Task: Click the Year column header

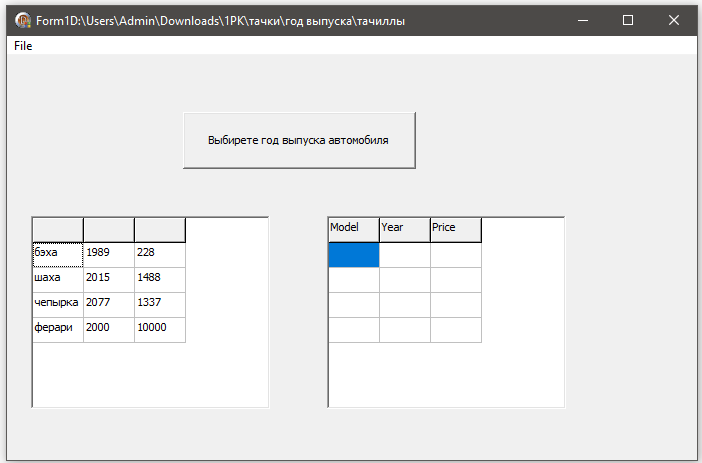Action: (405, 230)
